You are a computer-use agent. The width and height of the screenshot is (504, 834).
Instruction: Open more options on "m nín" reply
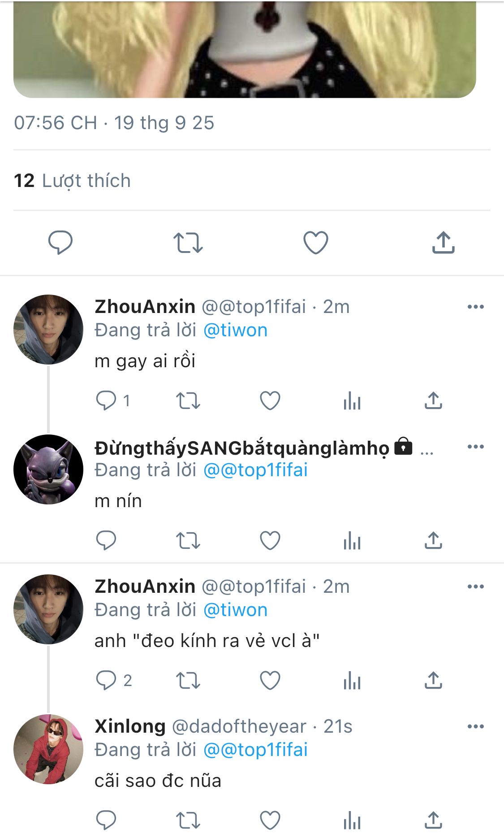[475, 447]
